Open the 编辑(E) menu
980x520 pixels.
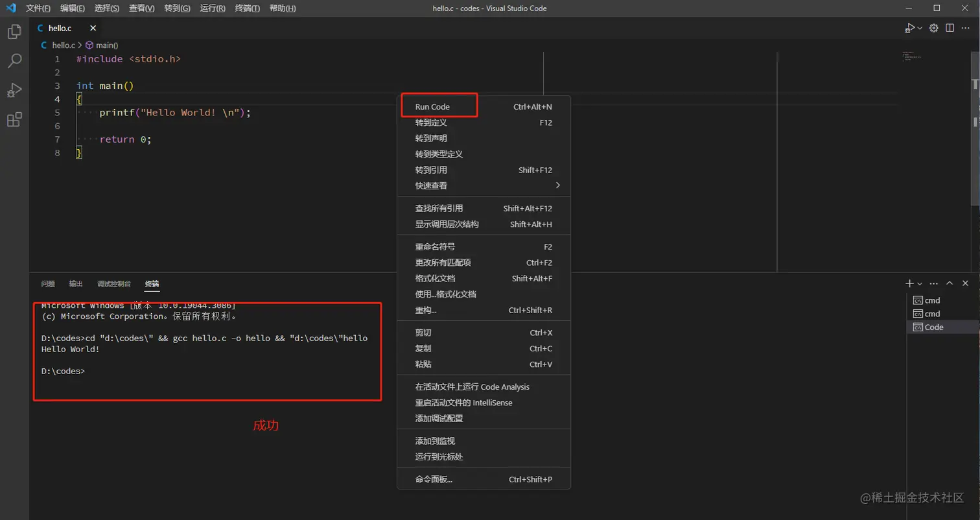click(72, 8)
